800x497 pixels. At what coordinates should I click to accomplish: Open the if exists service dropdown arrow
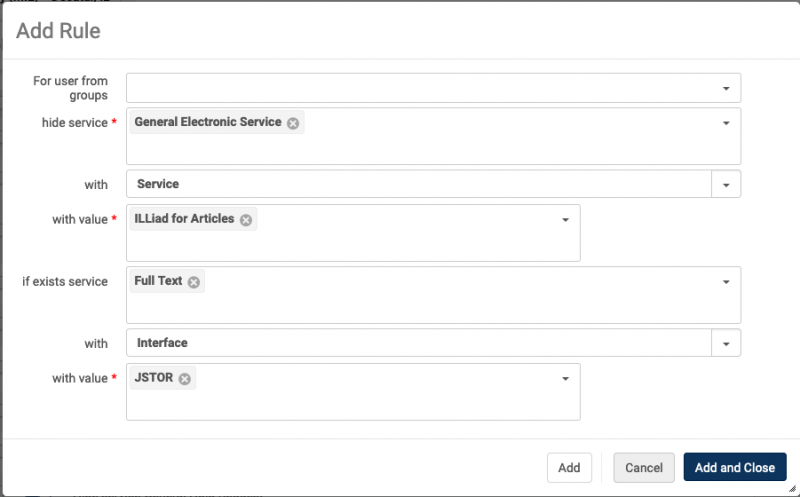[x=726, y=282]
